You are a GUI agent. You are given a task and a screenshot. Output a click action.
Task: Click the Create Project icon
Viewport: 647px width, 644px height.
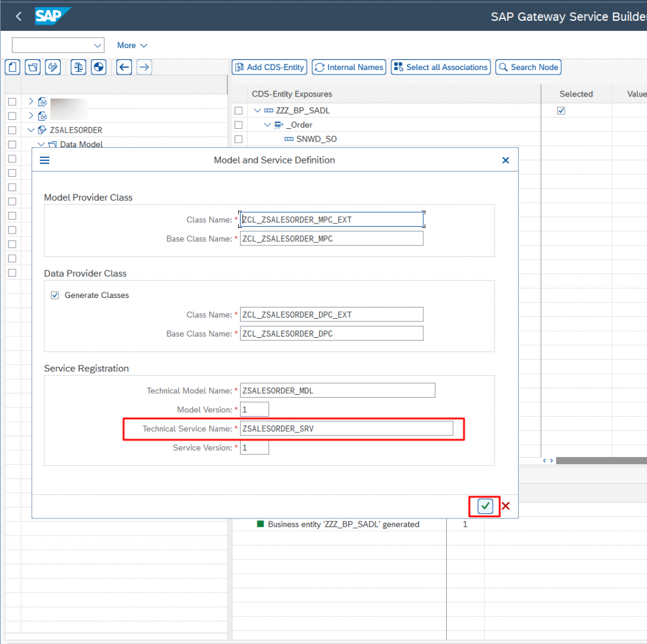click(x=12, y=67)
